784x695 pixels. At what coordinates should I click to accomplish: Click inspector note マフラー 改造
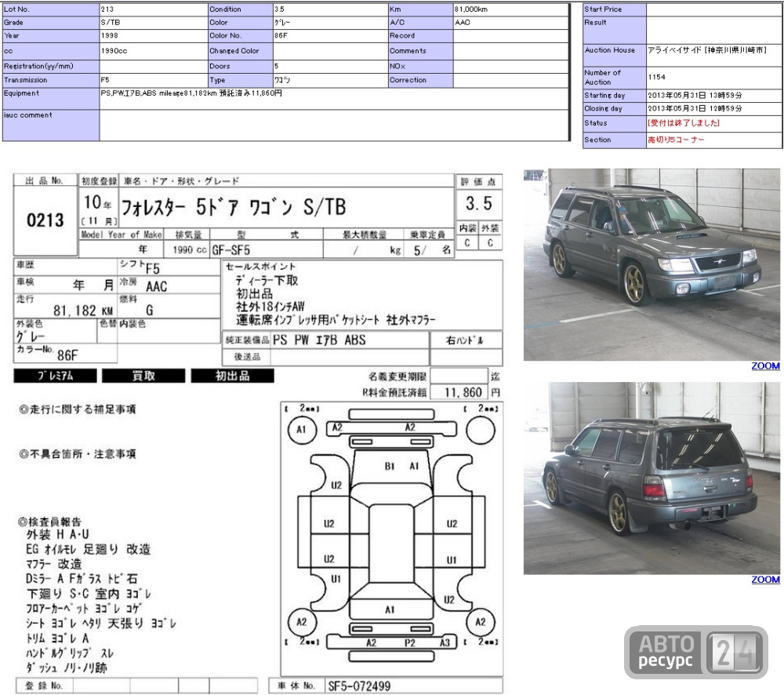click(53, 564)
